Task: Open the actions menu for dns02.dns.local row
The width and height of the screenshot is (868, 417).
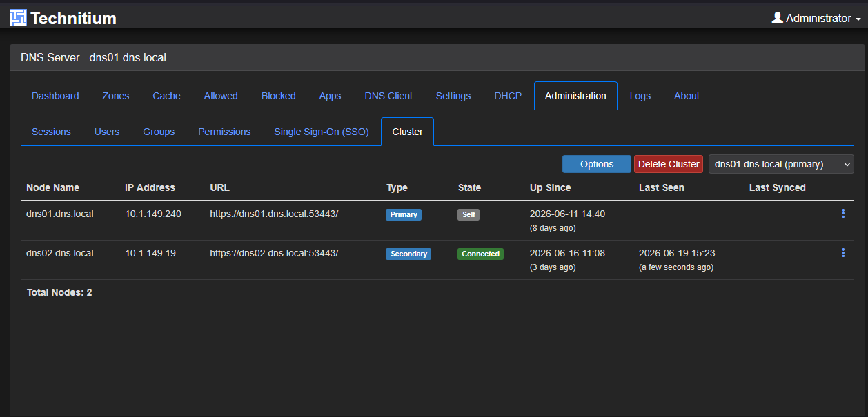Action: coord(843,253)
